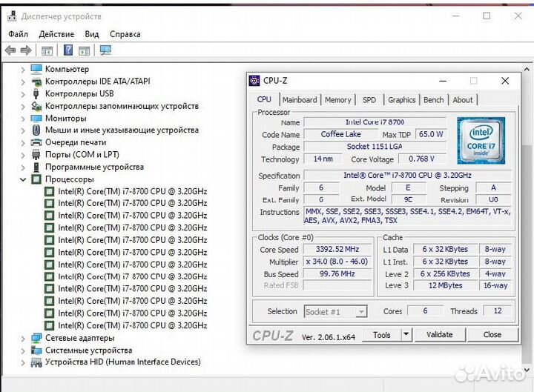Click the Устройства HID category icon
Image resolution: width=534 pixels, height=392 pixels.
36,362
